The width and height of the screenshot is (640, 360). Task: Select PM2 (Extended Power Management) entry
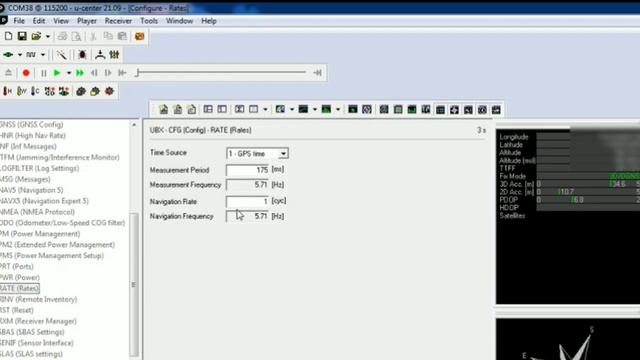click(58, 245)
